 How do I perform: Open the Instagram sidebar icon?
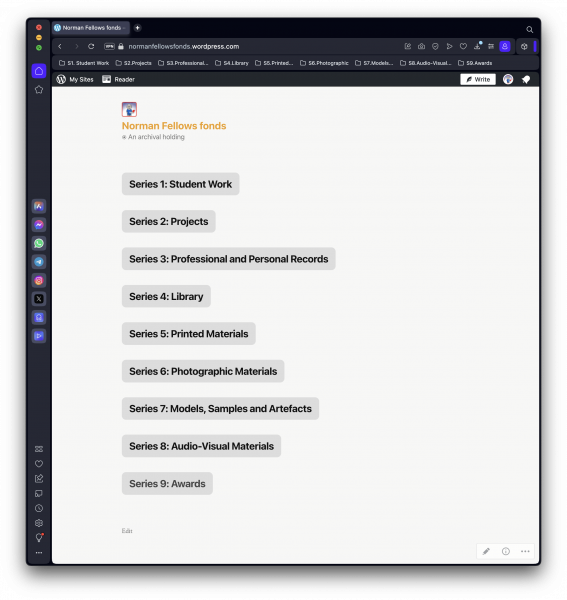(39, 280)
